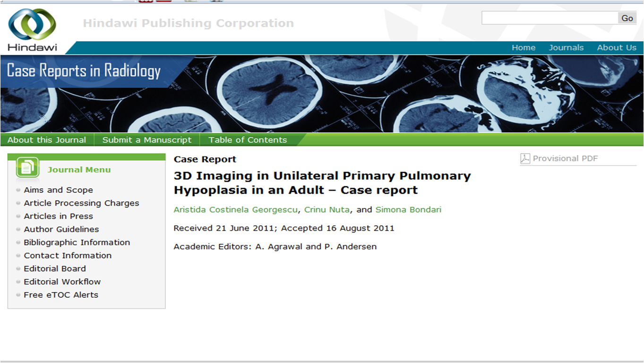Click the Hindawi Publishing Corporation heading
Screen dimensions: 644x363
coord(188,23)
